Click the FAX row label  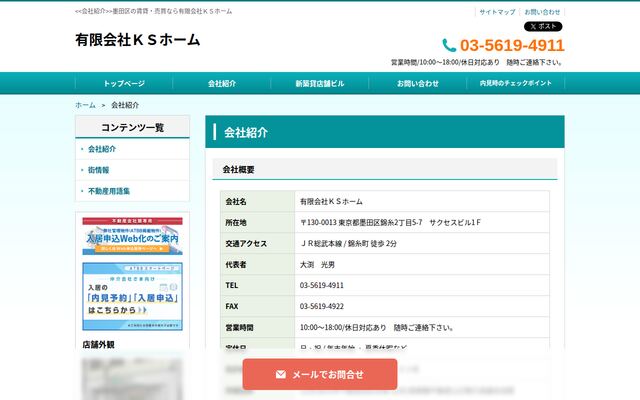[232, 307]
